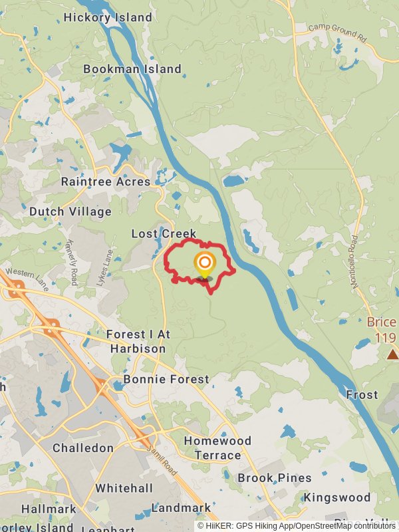
Task: Select the Hickory Island label
Action: (x=108, y=17)
